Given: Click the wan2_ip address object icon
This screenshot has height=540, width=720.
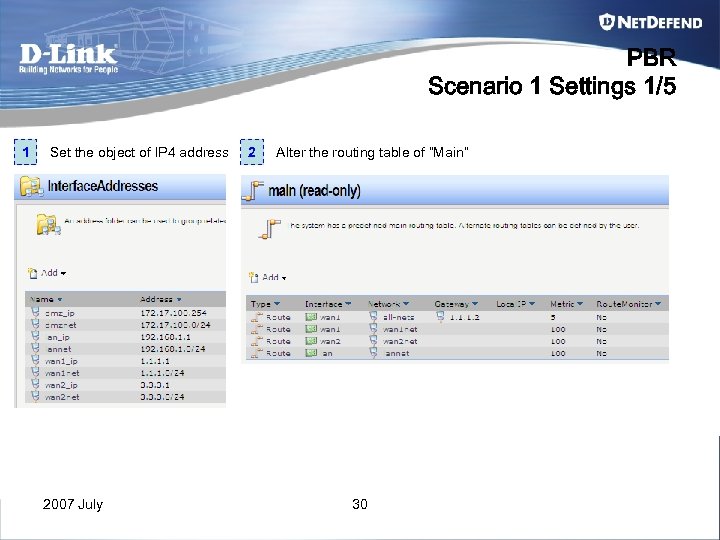Looking at the screenshot, I should pos(35,383).
